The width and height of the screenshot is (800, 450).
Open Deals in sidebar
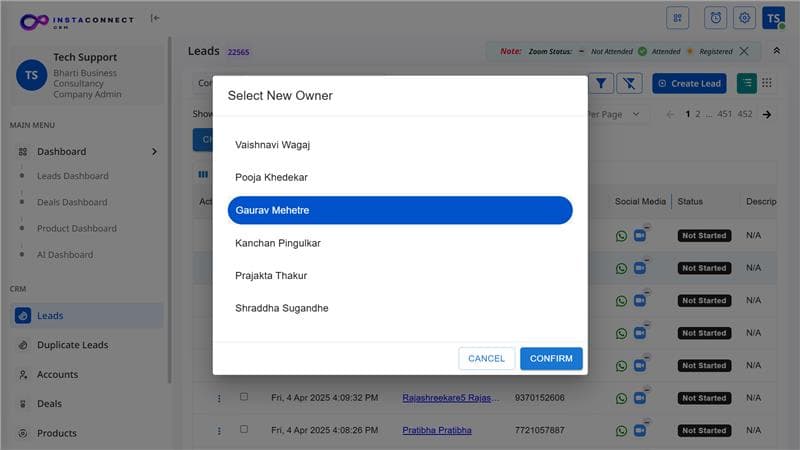pos(49,404)
